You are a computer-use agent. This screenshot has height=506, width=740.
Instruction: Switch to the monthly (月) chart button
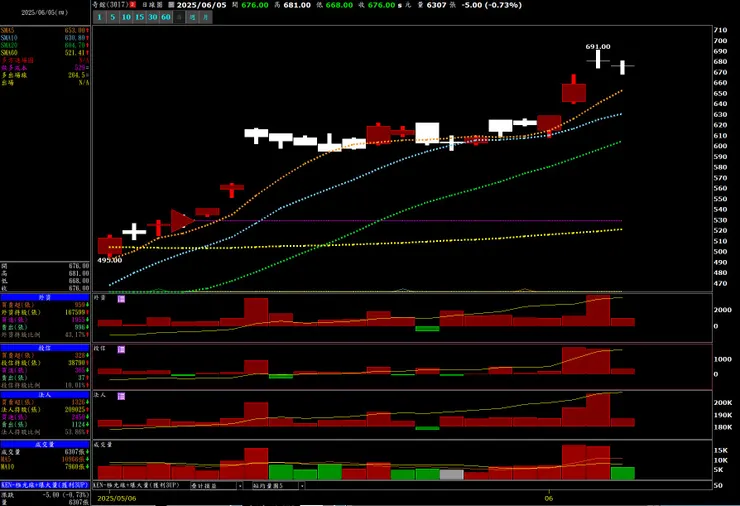pos(205,17)
